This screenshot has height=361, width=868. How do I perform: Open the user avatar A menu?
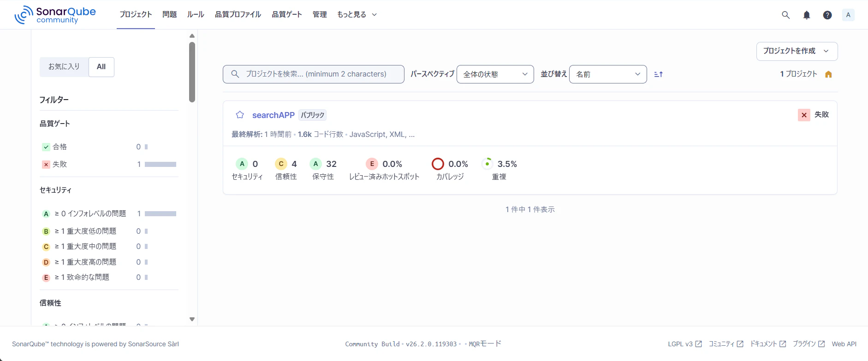848,15
